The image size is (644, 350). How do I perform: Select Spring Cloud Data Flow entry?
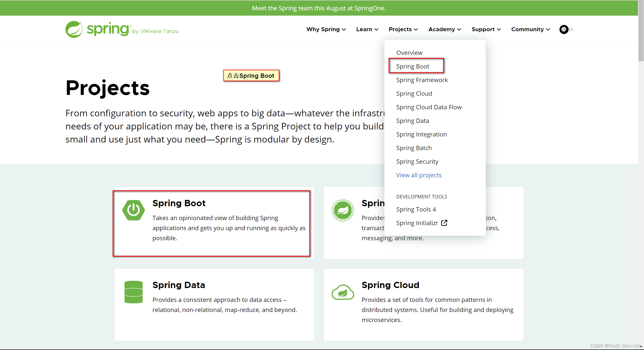429,107
